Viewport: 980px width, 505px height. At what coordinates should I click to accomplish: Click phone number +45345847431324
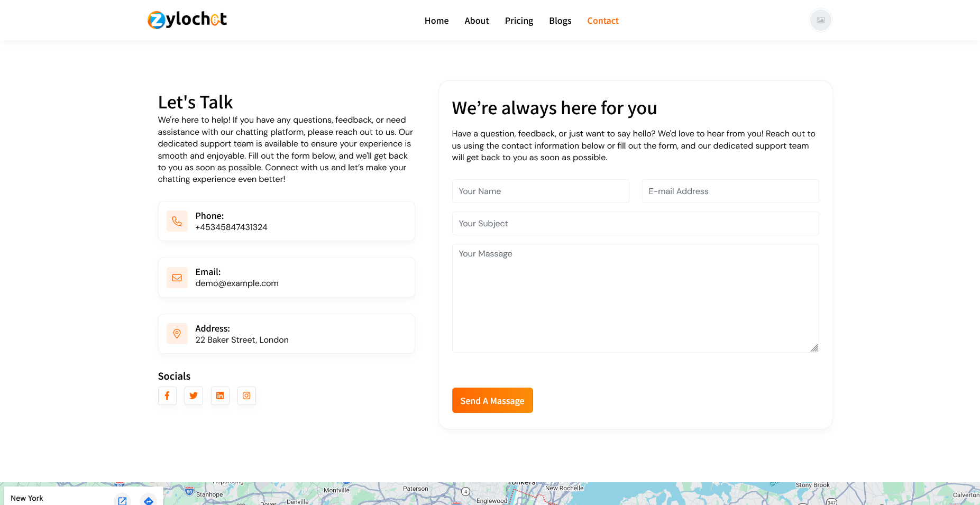coord(231,227)
